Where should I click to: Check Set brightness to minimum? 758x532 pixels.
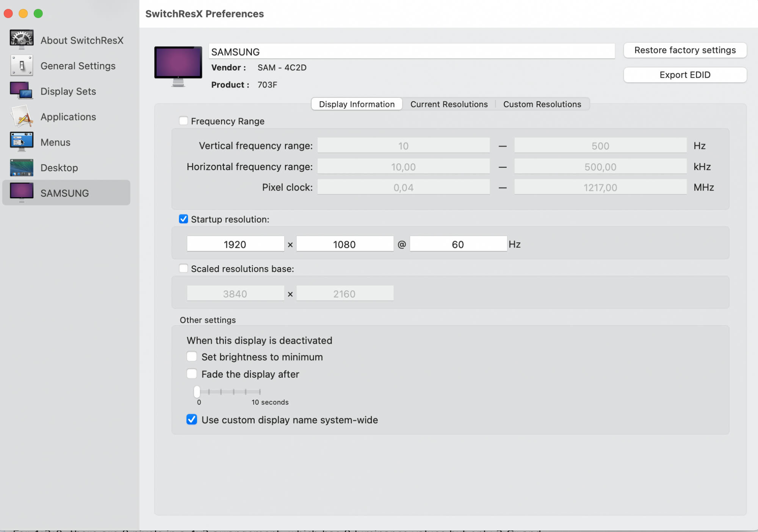192,357
